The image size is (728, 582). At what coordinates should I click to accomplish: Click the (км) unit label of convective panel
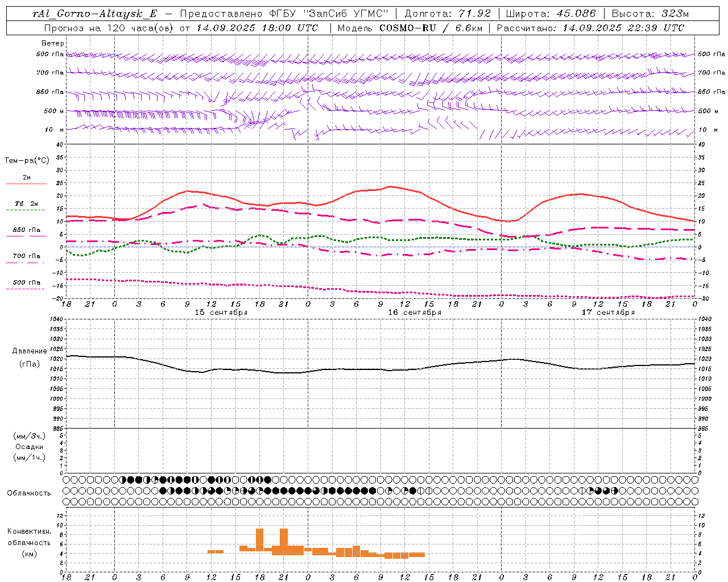pos(30,554)
